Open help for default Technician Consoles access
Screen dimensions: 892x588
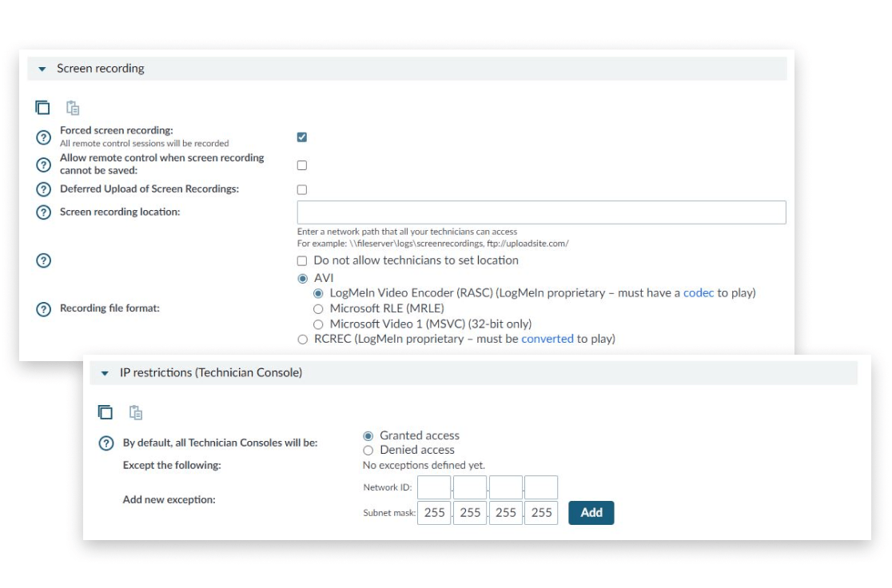(106, 443)
